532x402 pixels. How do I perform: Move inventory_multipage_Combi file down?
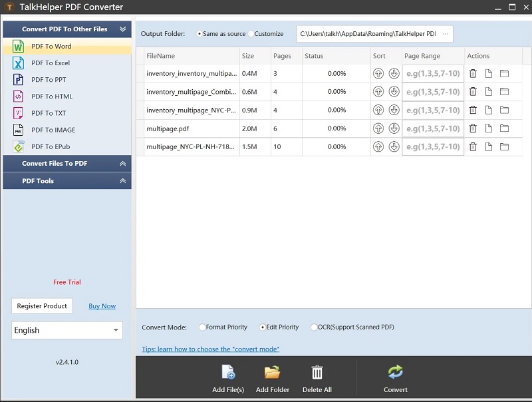(394, 92)
